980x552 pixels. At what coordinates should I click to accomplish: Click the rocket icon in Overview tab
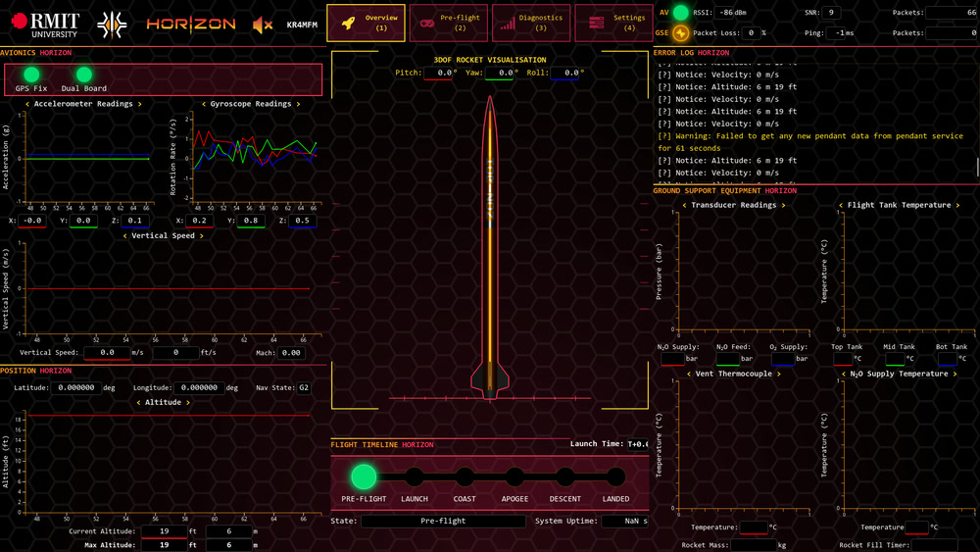349,24
